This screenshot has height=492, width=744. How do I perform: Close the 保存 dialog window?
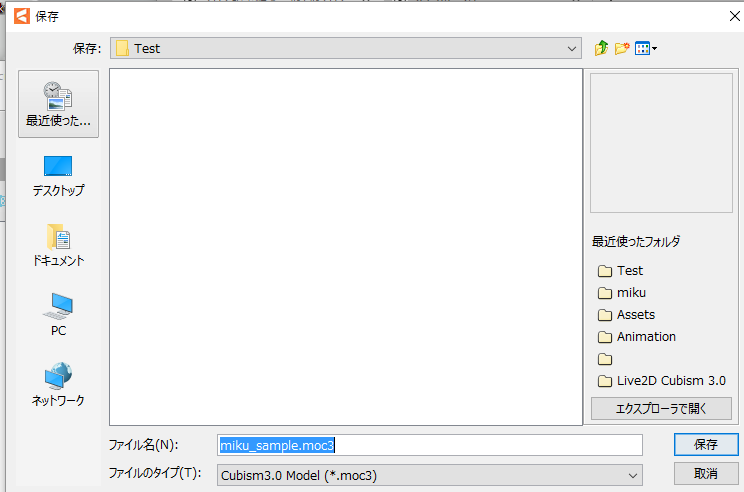735,16
